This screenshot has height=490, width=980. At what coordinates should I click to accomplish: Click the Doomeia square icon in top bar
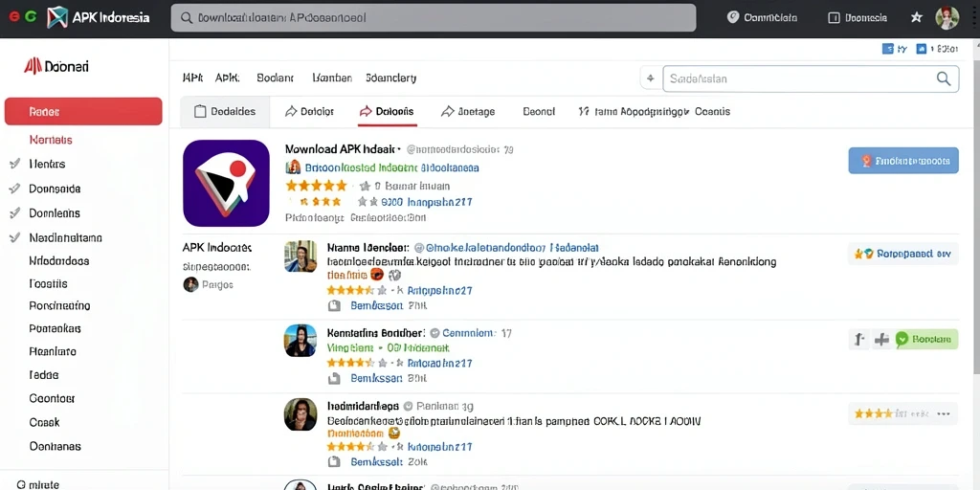[x=834, y=18]
